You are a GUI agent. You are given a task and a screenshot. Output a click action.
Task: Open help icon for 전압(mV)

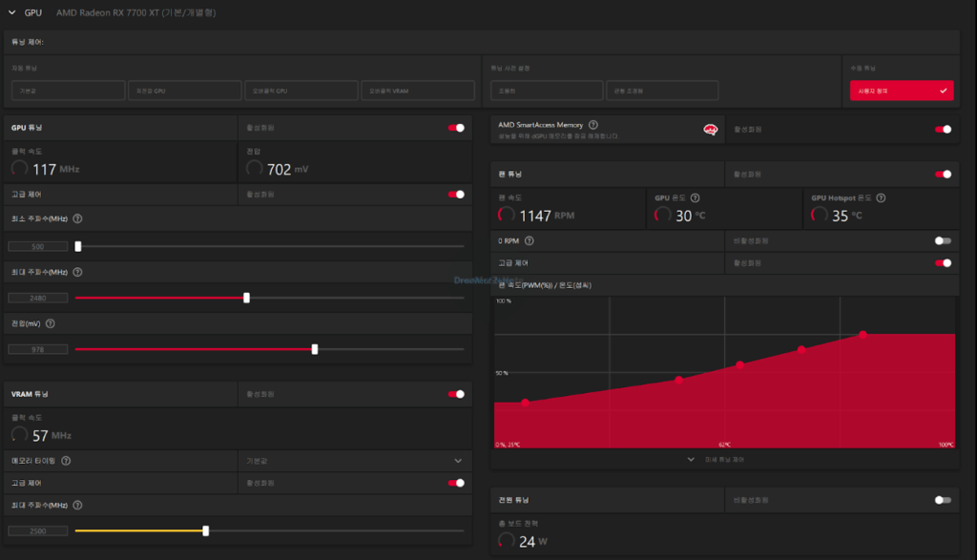tap(51, 323)
